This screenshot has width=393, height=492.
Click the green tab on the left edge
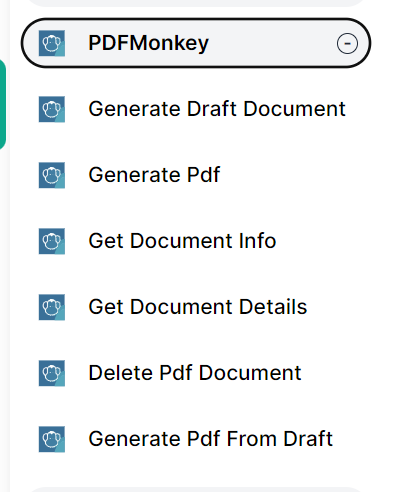coord(3,104)
